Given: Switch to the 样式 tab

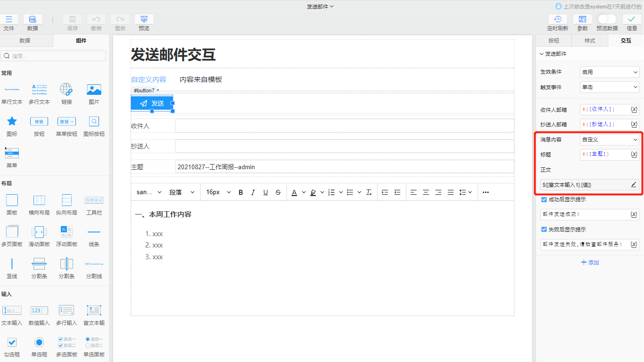Looking at the screenshot, I should (x=589, y=41).
